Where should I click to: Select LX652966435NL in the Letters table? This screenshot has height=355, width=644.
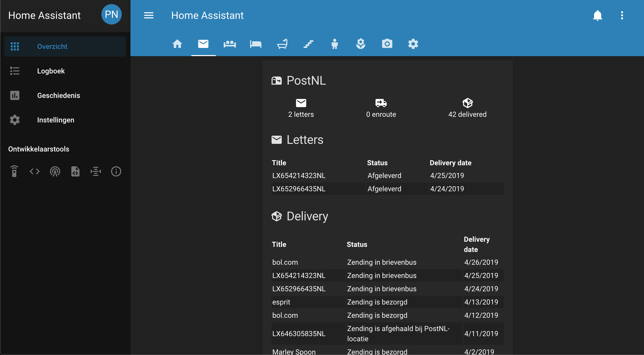tap(299, 189)
